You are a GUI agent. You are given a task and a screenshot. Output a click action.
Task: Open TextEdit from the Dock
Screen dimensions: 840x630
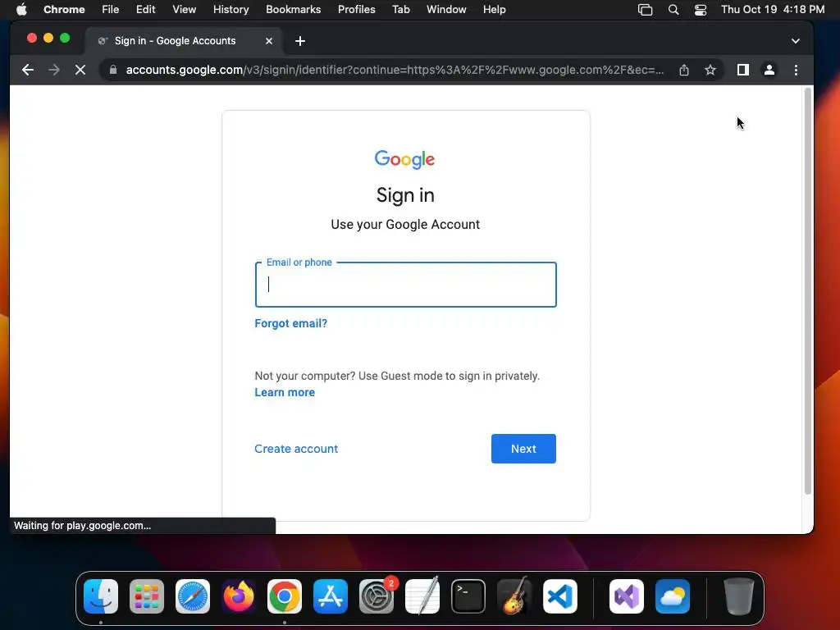coord(422,596)
